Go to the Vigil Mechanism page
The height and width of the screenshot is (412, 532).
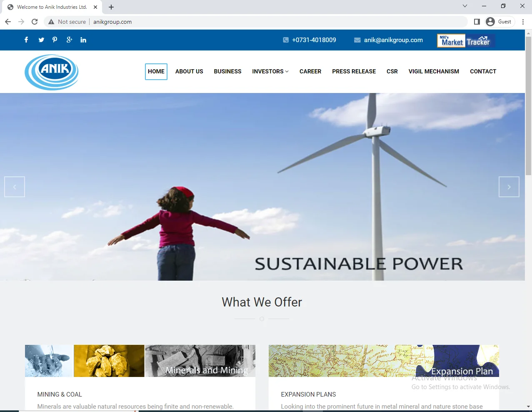434,71
